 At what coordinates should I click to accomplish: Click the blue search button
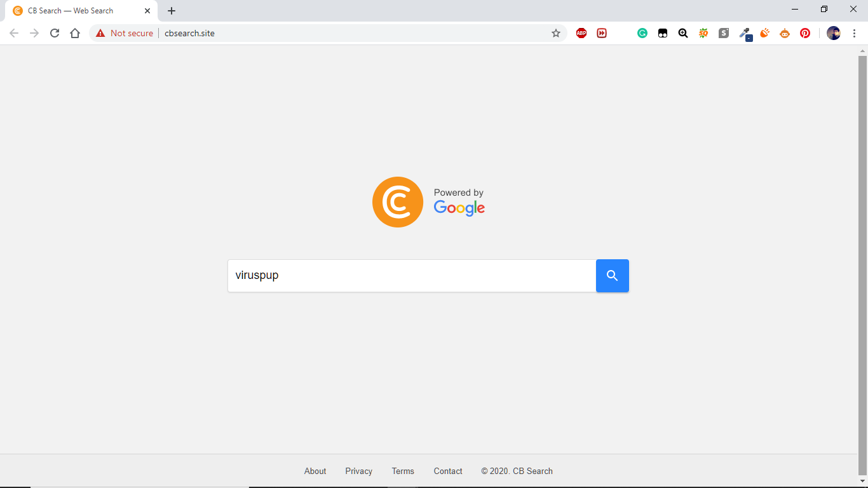click(612, 276)
